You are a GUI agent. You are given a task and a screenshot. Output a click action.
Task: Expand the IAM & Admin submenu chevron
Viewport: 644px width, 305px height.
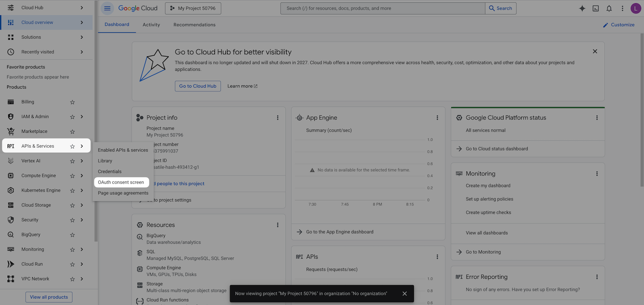(x=82, y=117)
